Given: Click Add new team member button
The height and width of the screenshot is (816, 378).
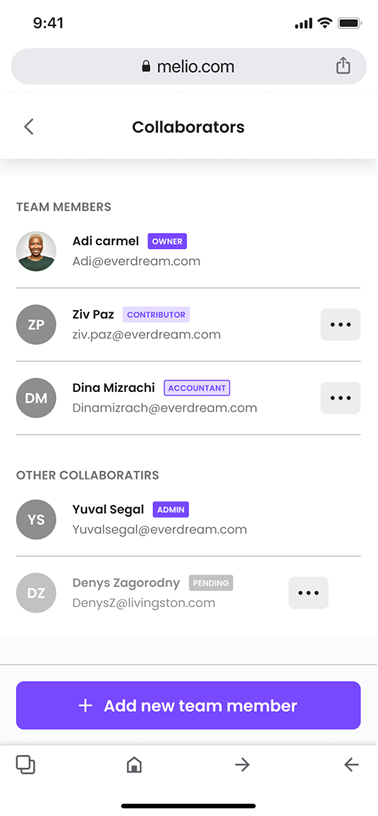Looking at the screenshot, I should [188, 706].
